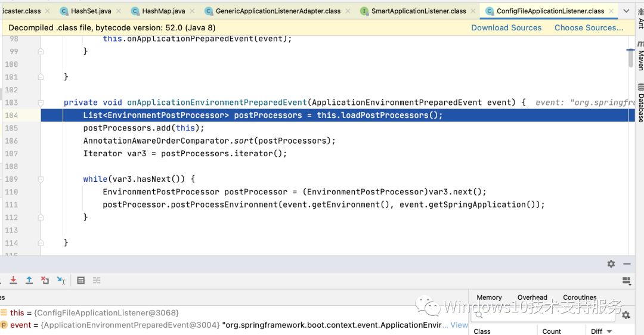
Task: Click the Force Step Into red arrow icon
Action: tap(13, 280)
